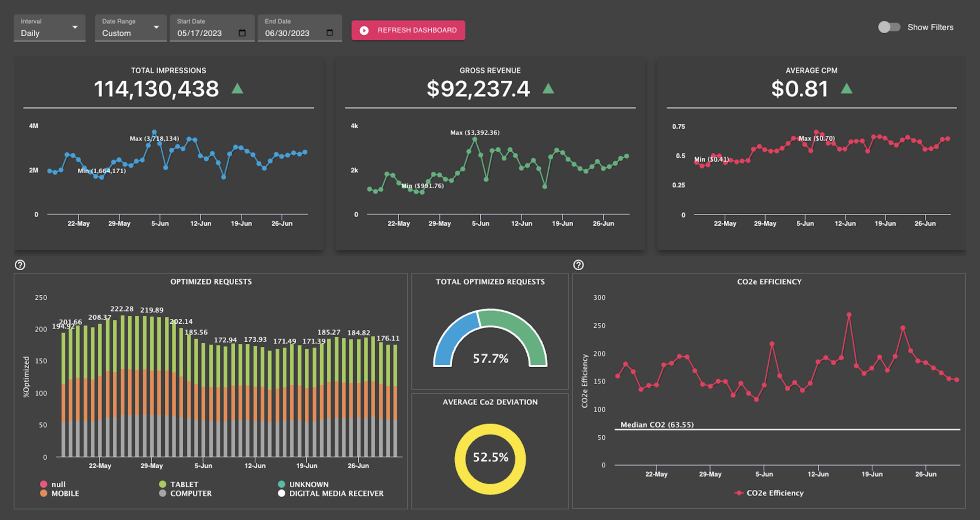Click the Max ($3,392.36) revenue label
This screenshot has height=520, width=980.
[x=475, y=132]
